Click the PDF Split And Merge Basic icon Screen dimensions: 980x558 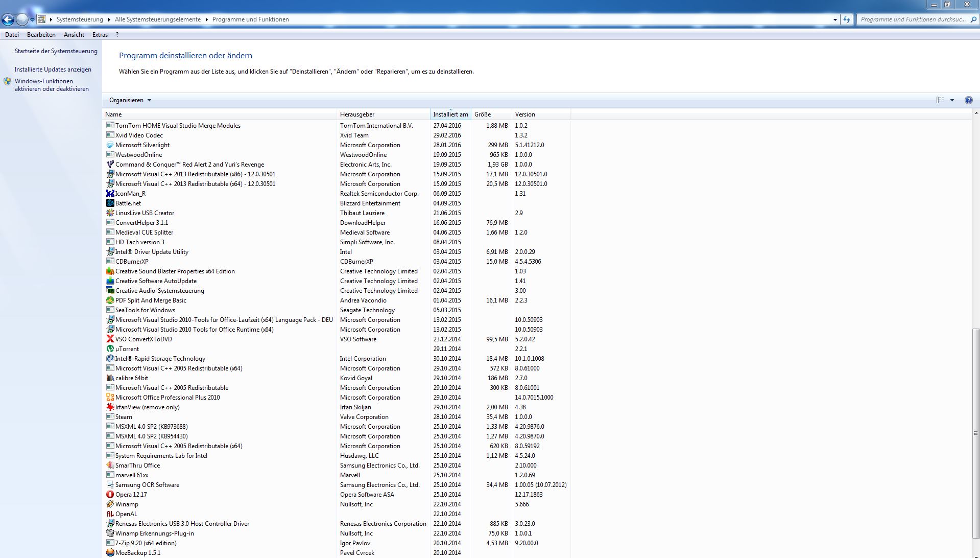click(x=110, y=300)
